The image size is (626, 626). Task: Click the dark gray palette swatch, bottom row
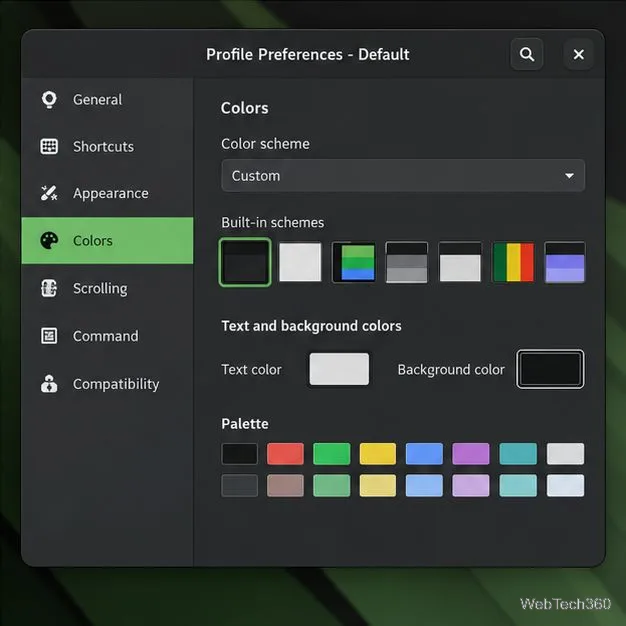point(240,485)
